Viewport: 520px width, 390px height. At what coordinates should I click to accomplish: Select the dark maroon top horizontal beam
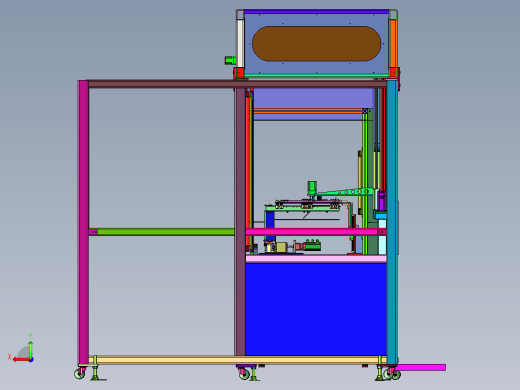point(237,84)
